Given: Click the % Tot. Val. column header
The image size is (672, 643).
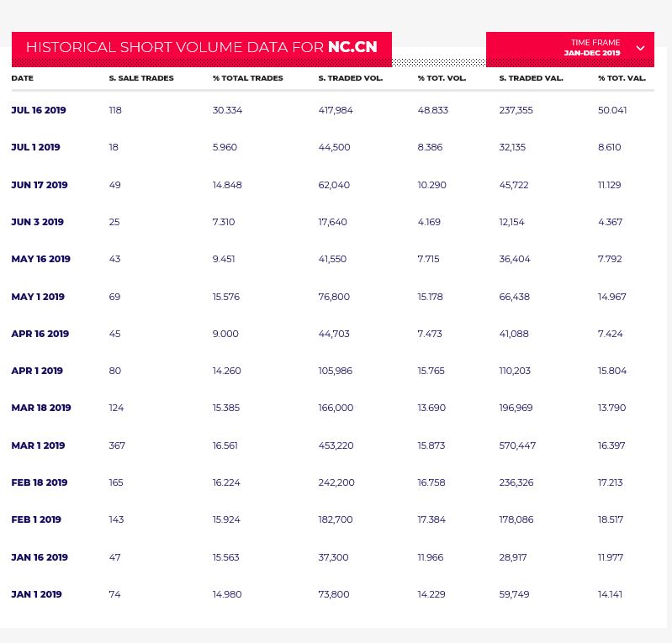Looking at the screenshot, I should click(622, 78).
